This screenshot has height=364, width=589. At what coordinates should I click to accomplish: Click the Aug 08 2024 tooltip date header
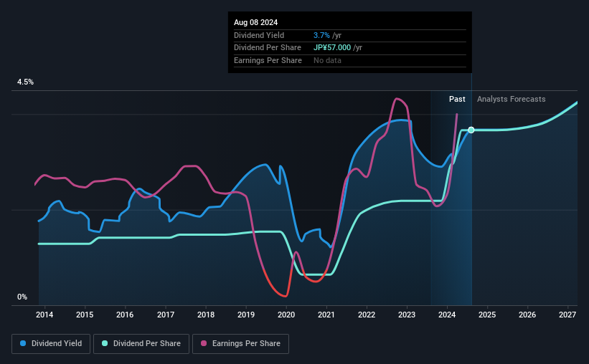coord(256,22)
